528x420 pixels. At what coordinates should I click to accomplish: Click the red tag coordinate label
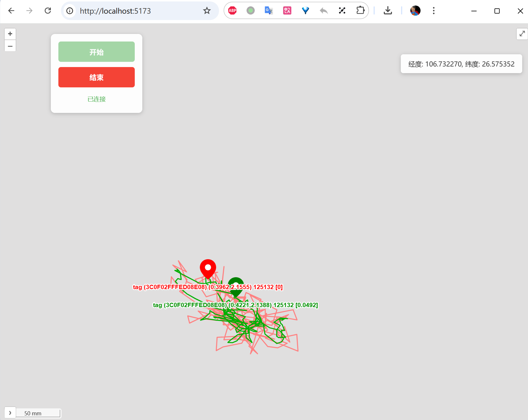(x=208, y=287)
